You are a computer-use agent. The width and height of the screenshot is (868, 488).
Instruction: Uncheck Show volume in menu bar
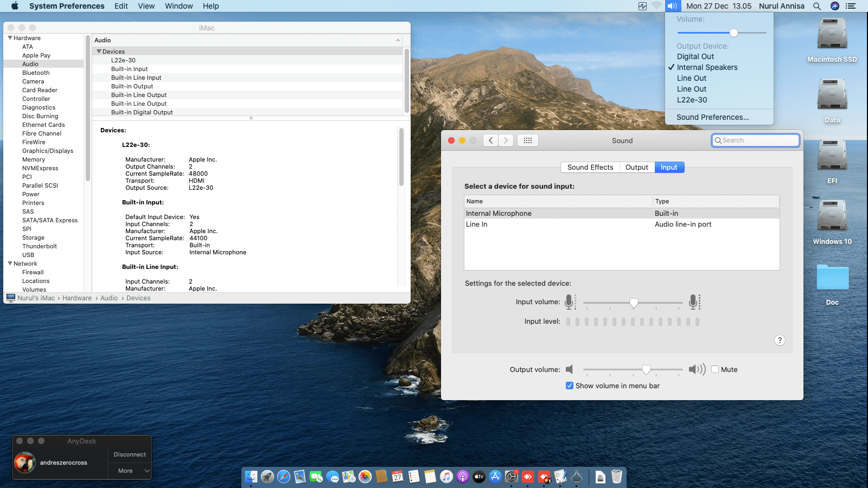pyautogui.click(x=570, y=386)
